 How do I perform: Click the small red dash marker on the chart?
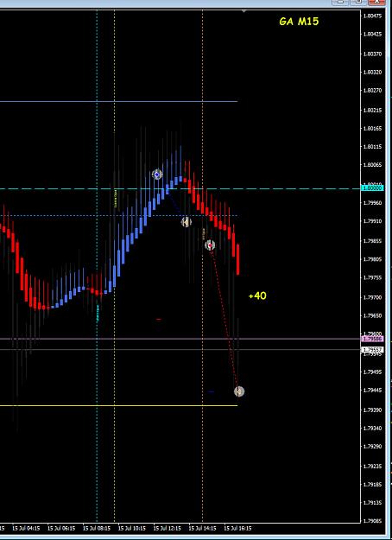click(x=158, y=319)
